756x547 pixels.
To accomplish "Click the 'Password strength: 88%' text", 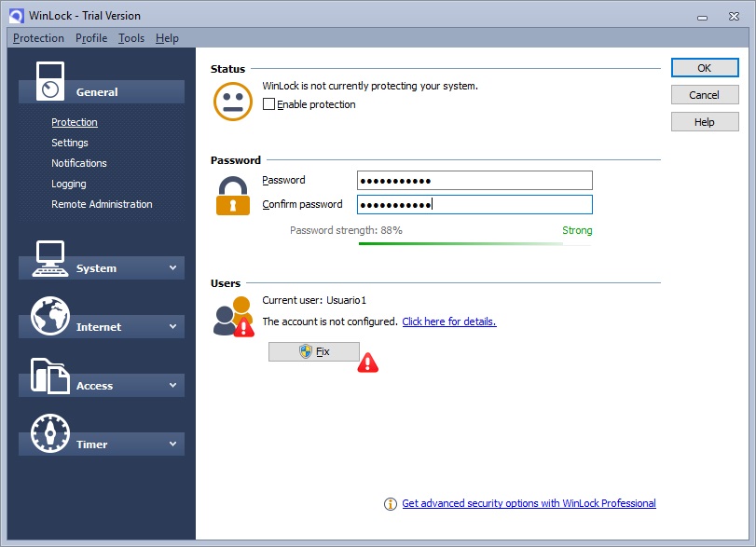I will point(346,230).
